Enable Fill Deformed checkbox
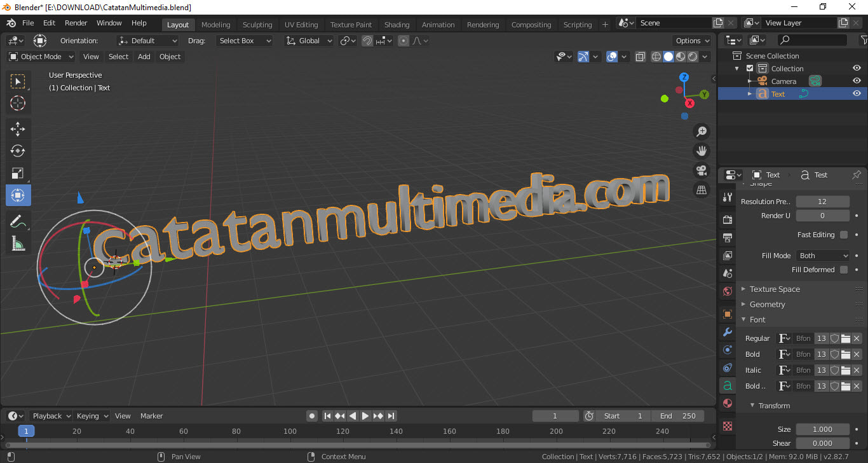 844,270
